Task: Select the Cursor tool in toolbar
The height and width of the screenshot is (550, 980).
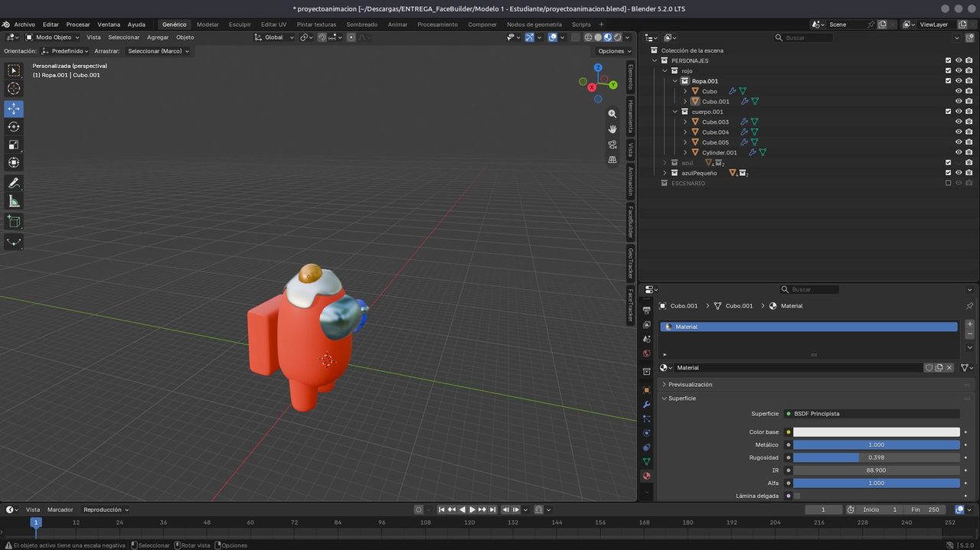Action: coord(14,88)
